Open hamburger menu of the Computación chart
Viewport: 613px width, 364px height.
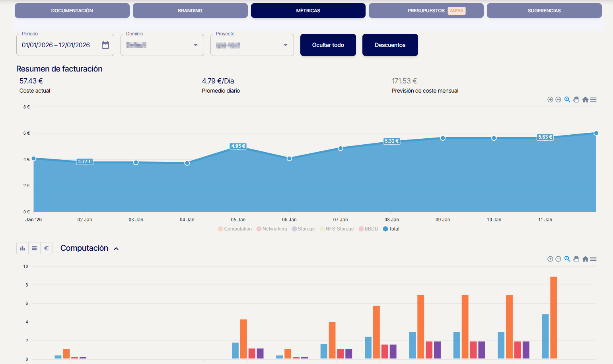[594, 259]
